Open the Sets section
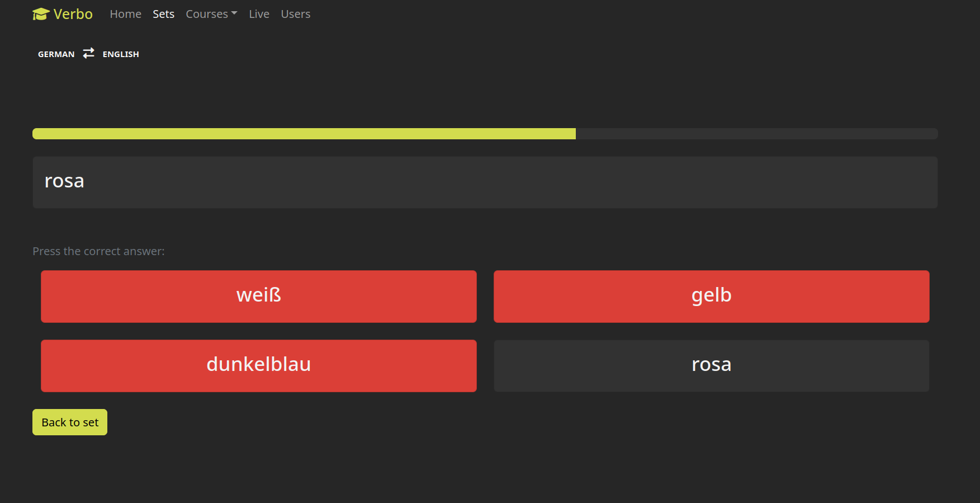 (163, 14)
